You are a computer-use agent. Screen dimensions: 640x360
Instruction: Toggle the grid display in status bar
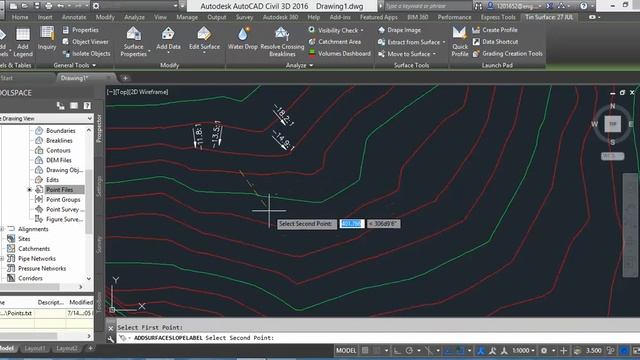(365, 351)
